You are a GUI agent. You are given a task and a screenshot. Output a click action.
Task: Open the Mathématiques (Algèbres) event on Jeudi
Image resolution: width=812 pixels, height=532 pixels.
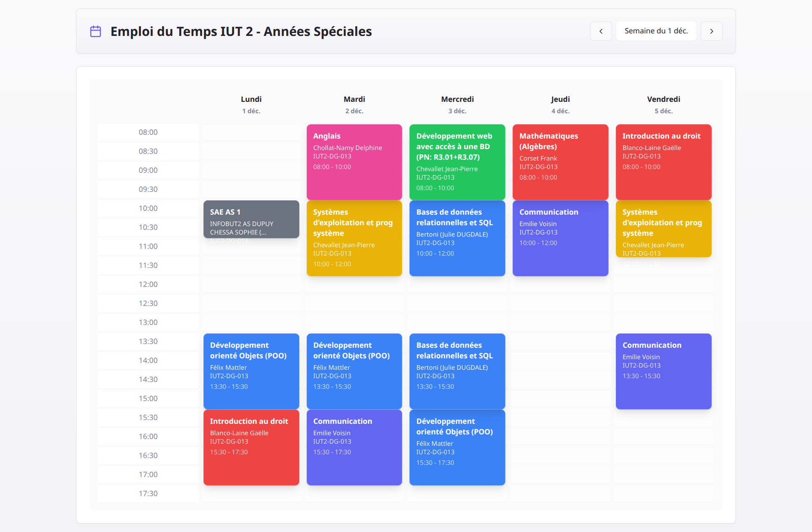(x=560, y=162)
